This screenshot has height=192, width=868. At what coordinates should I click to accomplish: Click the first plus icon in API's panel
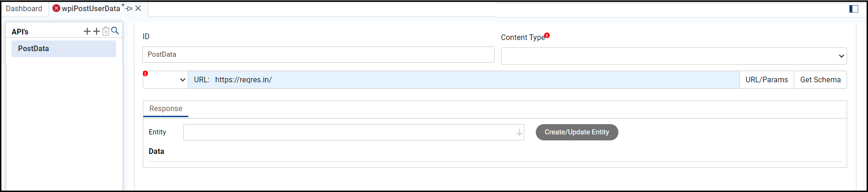[x=87, y=31]
